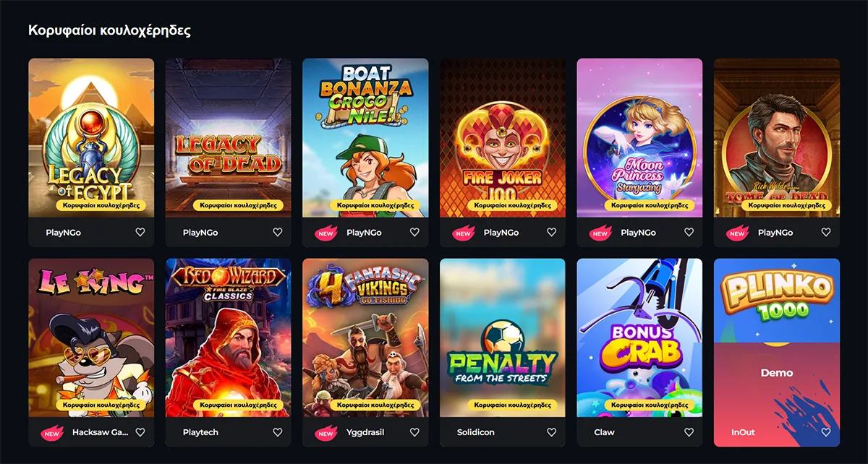Click heart icon next to Playtech

(x=277, y=432)
